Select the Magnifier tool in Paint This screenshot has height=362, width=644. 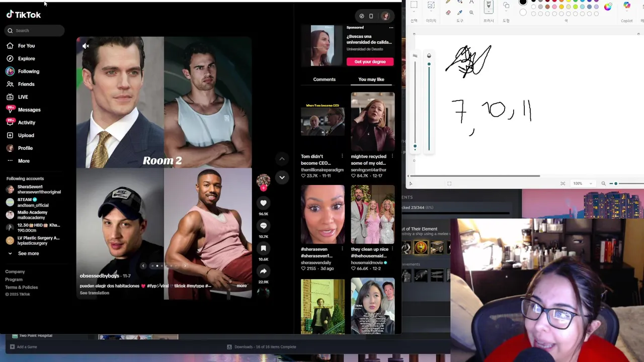[x=471, y=13]
